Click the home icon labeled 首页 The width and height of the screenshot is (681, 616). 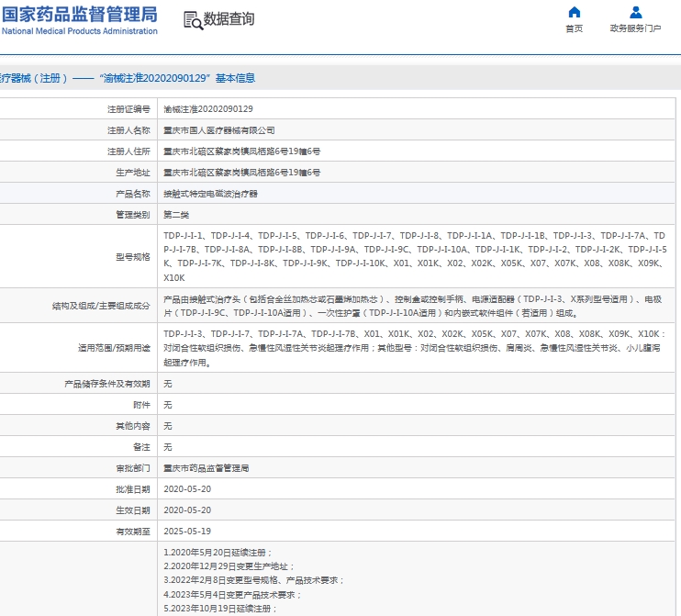(575, 12)
